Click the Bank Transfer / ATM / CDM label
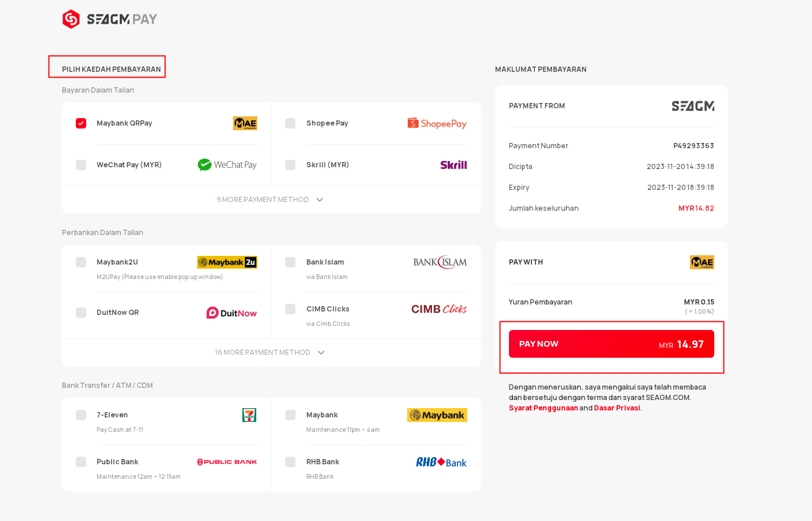Image resolution: width=812 pixels, height=521 pixels. pos(107,386)
